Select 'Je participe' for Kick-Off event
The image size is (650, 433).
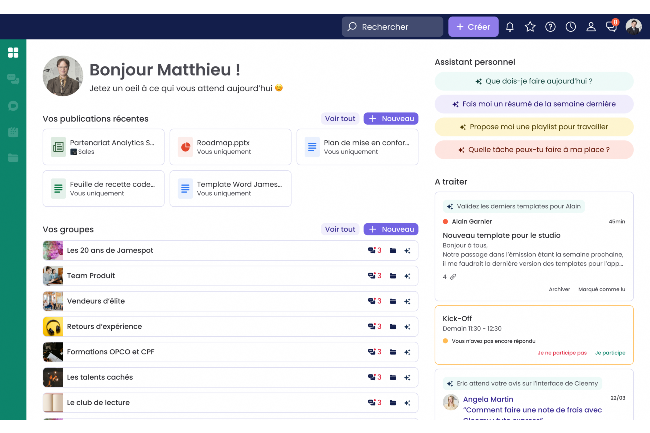[608, 353]
